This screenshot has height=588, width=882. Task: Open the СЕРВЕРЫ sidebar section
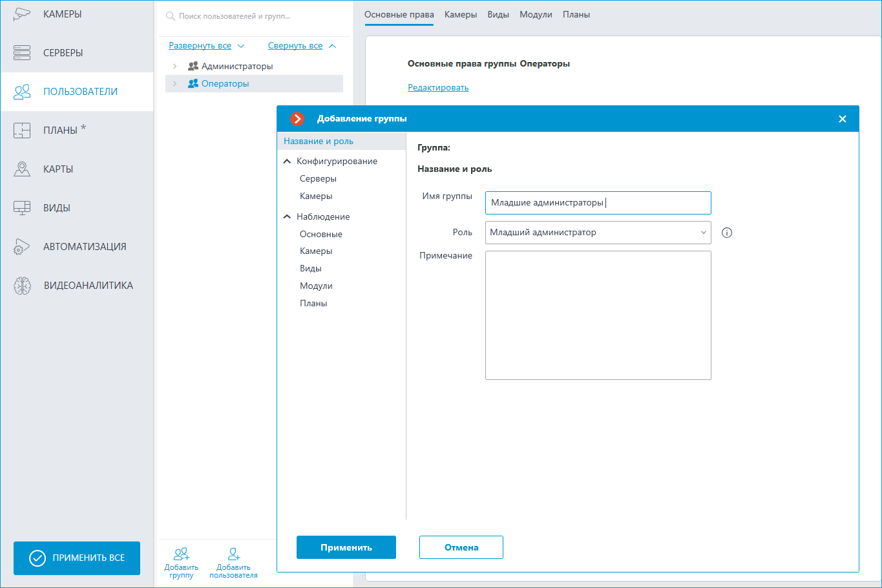(x=77, y=53)
